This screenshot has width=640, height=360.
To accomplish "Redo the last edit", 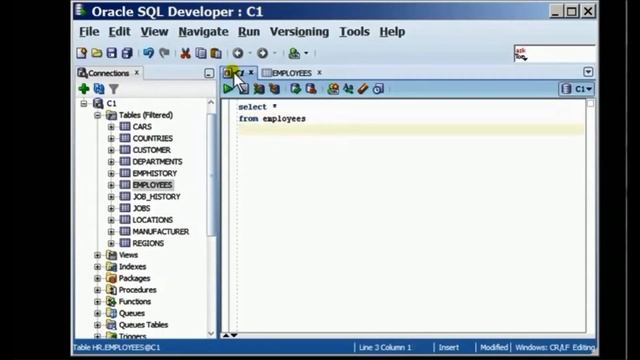I will 164,53.
